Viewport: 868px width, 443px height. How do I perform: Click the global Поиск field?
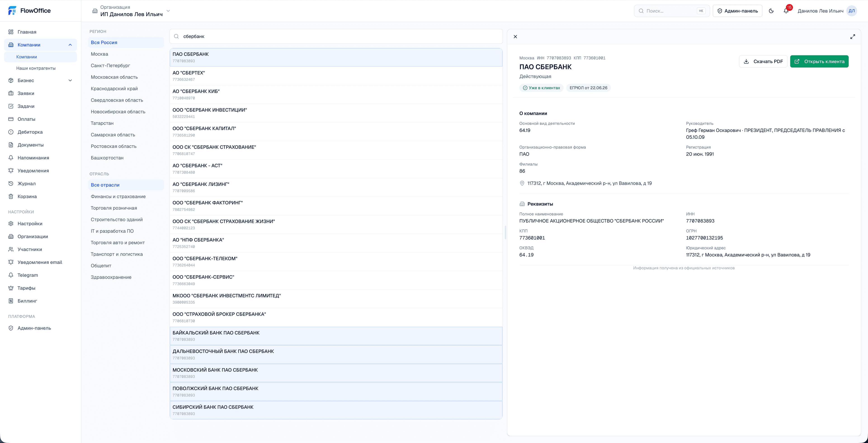click(x=672, y=11)
